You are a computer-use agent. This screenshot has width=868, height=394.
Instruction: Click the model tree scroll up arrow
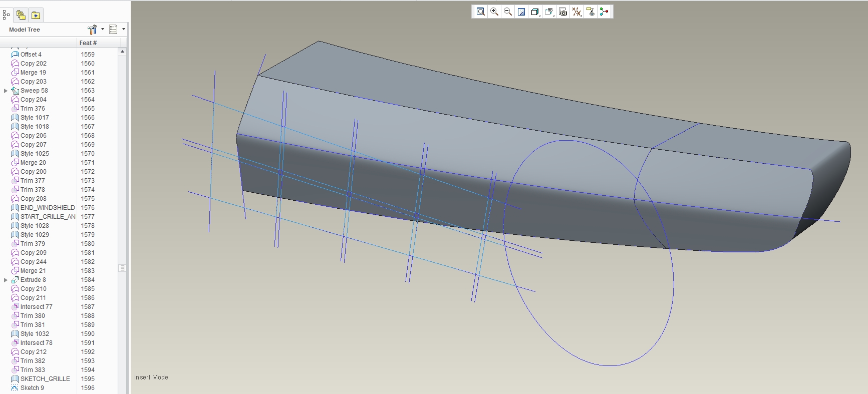[x=122, y=52]
